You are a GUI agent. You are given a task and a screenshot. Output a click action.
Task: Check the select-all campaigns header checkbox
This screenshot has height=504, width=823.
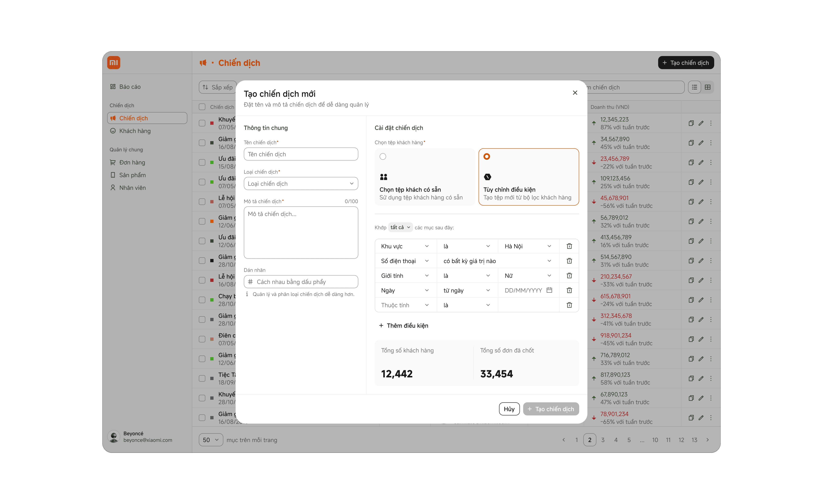tap(202, 107)
